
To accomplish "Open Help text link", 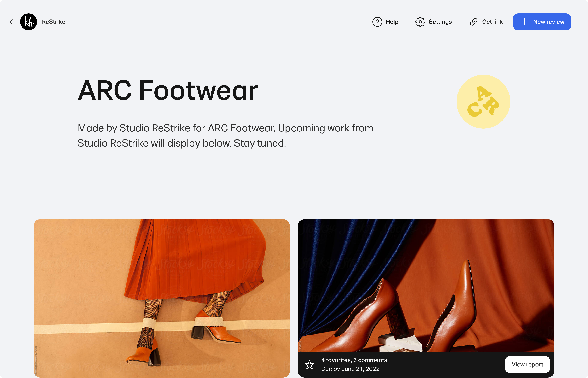I will tap(392, 22).
